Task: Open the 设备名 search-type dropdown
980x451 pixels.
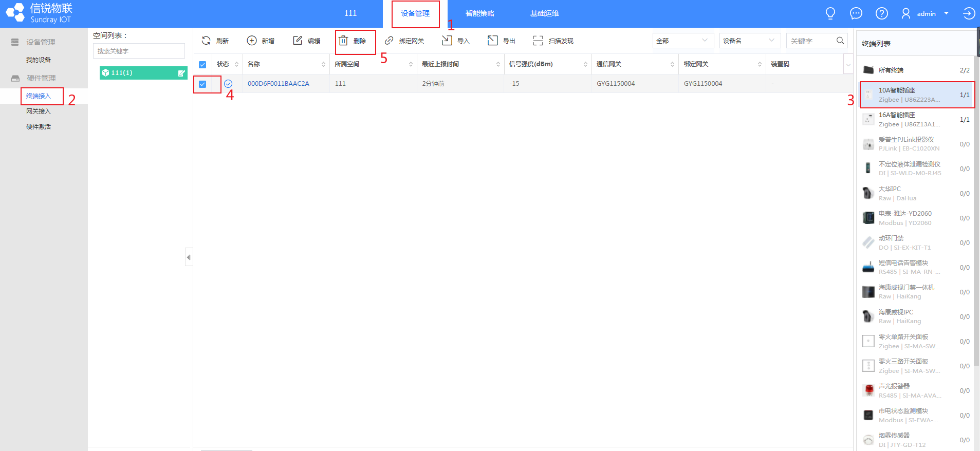Action: pyautogui.click(x=749, y=41)
